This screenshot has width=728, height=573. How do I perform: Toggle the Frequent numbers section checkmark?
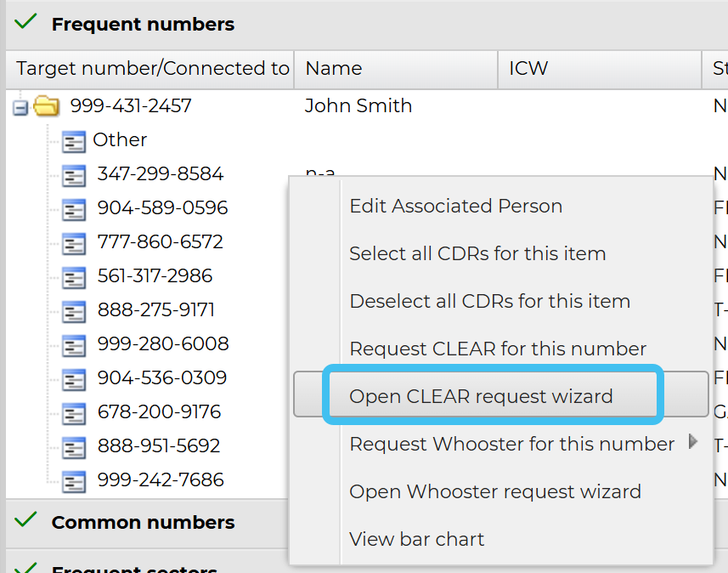28,23
